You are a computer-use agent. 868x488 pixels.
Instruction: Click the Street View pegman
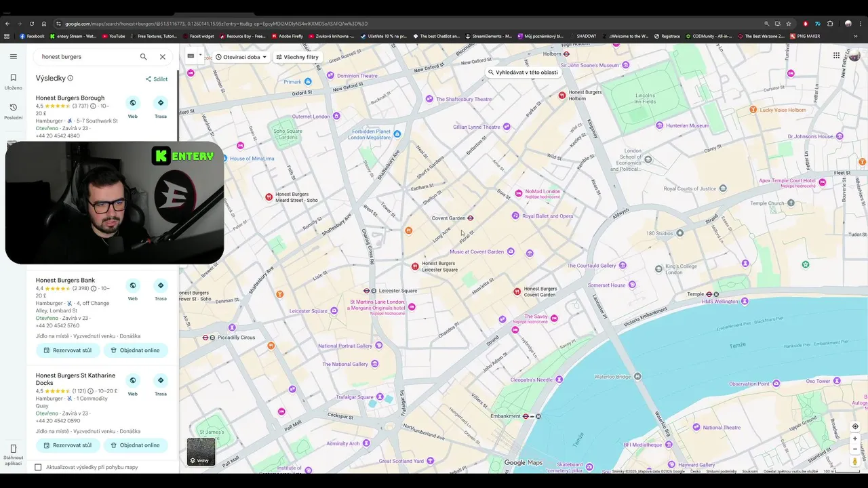(855, 462)
